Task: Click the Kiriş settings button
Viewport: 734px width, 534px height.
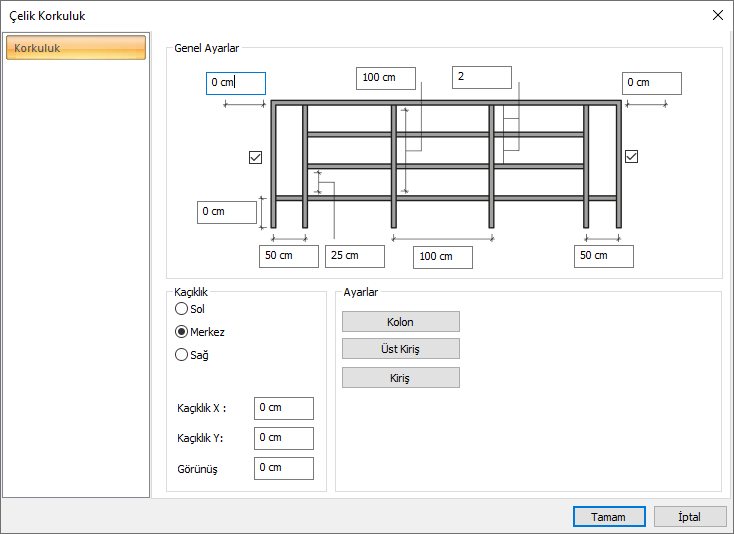Action: pyautogui.click(x=400, y=378)
